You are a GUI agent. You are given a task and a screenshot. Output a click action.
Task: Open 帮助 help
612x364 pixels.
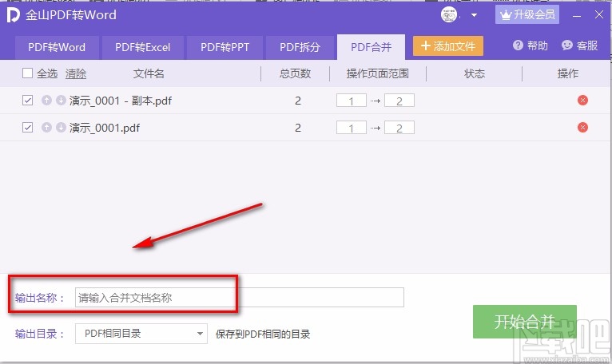530,45
